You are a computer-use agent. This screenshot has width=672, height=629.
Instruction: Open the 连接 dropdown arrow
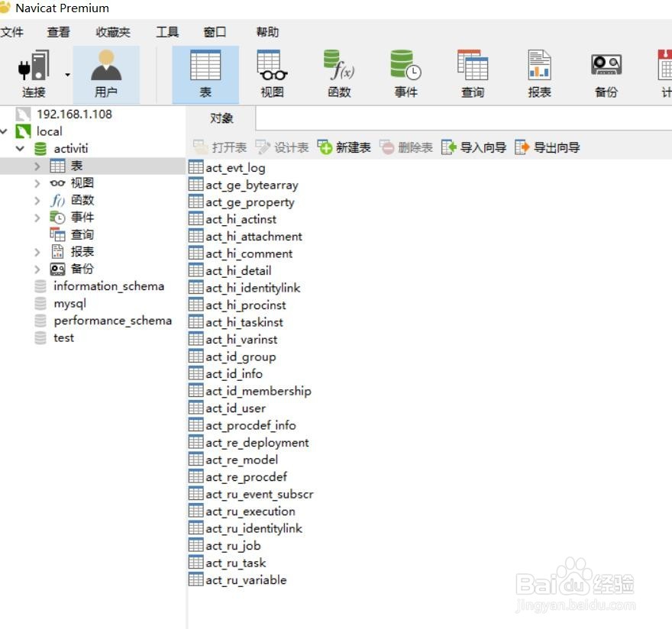[67, 75]
